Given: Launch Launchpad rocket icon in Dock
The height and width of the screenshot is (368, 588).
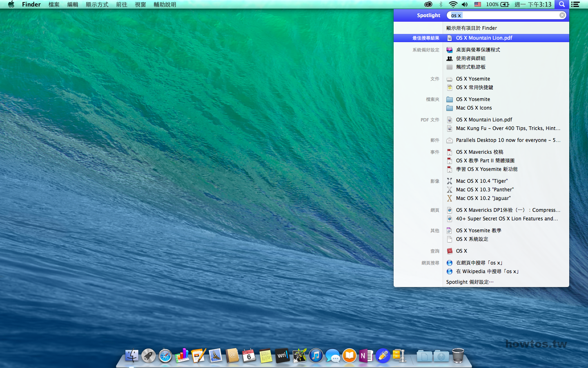Looking at the screenshot, I should pyautogui.click(x=149, y=356).
